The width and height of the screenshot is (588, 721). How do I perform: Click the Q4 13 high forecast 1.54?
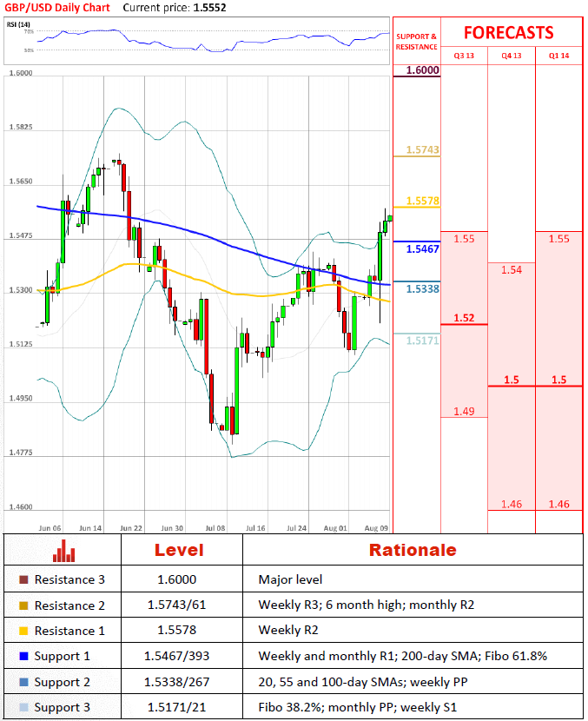[512, 270]
